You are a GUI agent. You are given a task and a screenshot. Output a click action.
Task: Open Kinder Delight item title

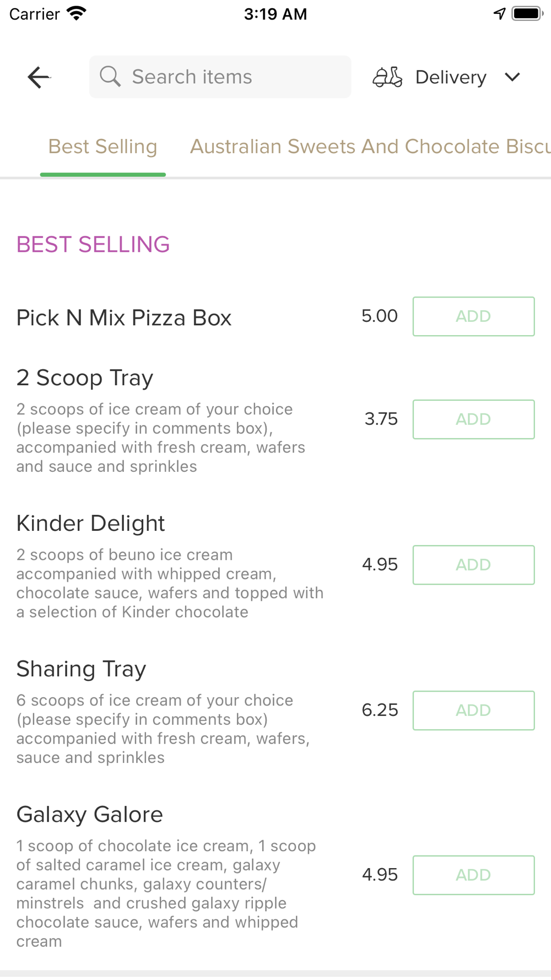click(x=91, y=524)
